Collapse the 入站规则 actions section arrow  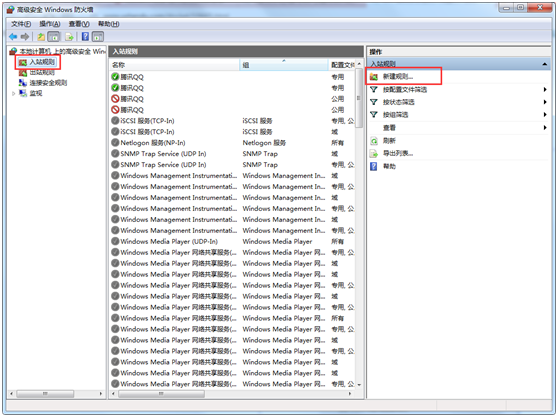[x=544, y=64]
